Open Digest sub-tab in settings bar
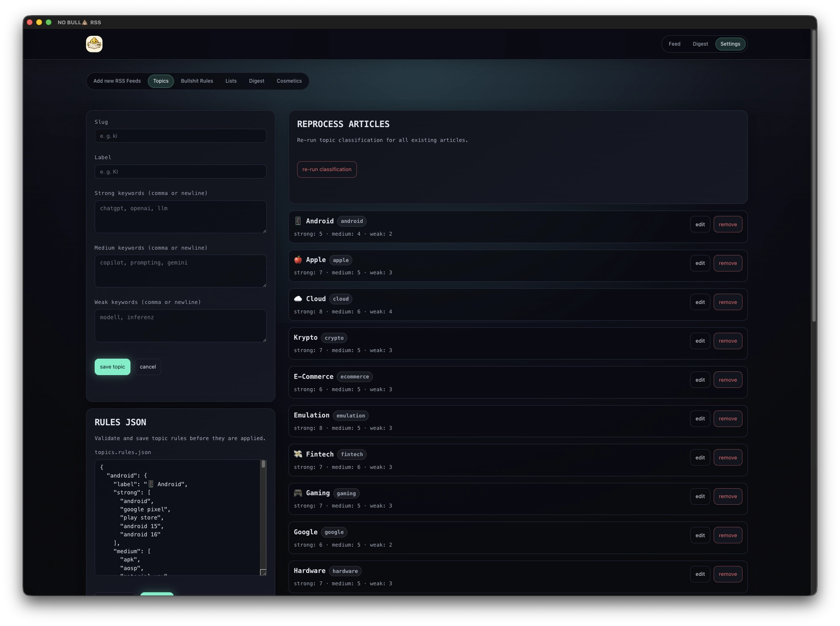 point(256,81)
